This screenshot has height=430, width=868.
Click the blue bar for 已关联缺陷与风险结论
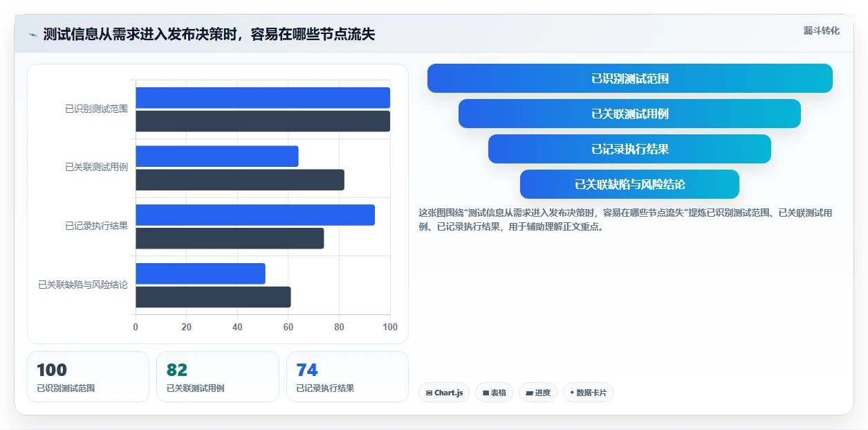point(201,274)
